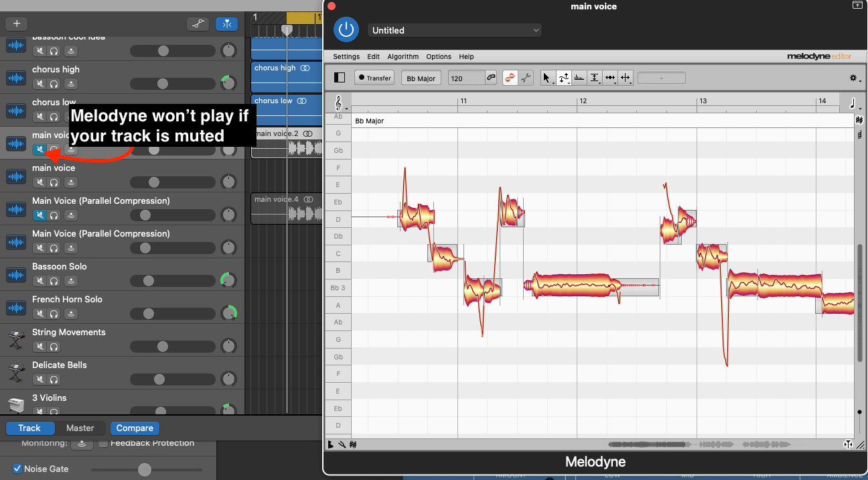Select the Pitch tool in Melodyne's toolbar
The image size is (868, 480).
(x=563, y=76)
